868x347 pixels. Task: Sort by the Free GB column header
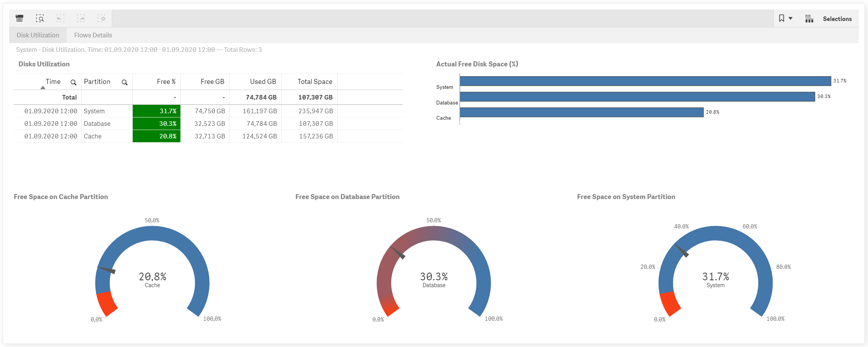coord(212,82)
